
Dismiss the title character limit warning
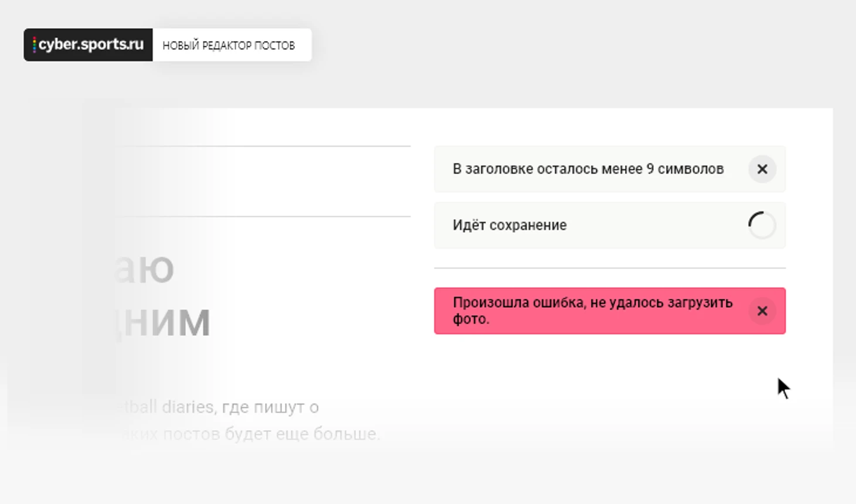pos(762,169)
